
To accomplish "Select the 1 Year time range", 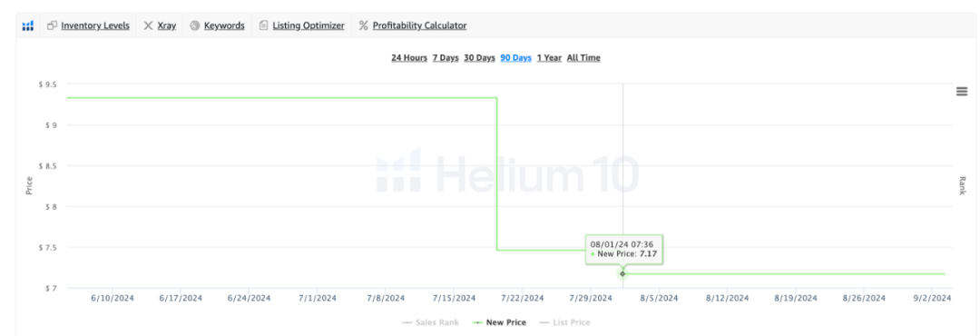I will (549, 57).
